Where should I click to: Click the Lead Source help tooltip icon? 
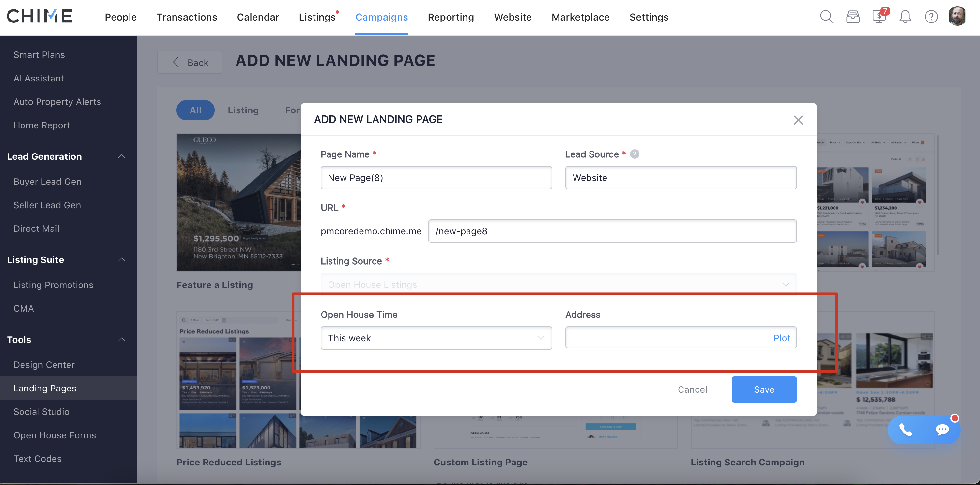pos(635,154)
